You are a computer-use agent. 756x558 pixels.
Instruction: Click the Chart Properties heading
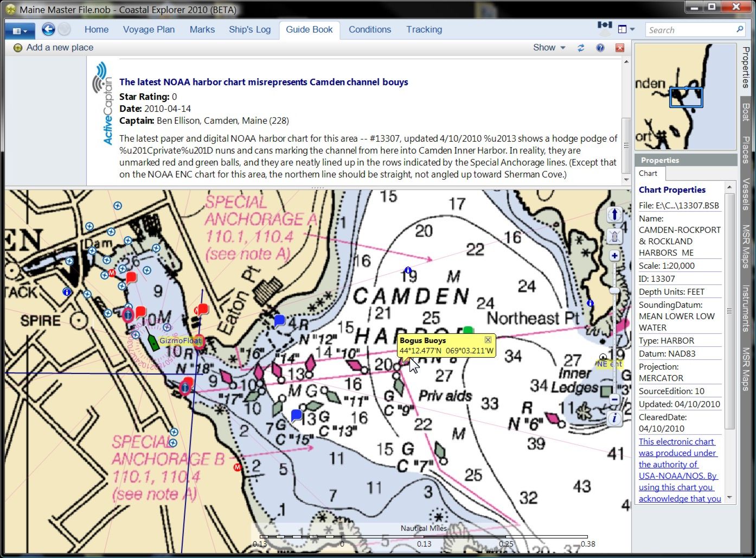(x=672, y=190)
